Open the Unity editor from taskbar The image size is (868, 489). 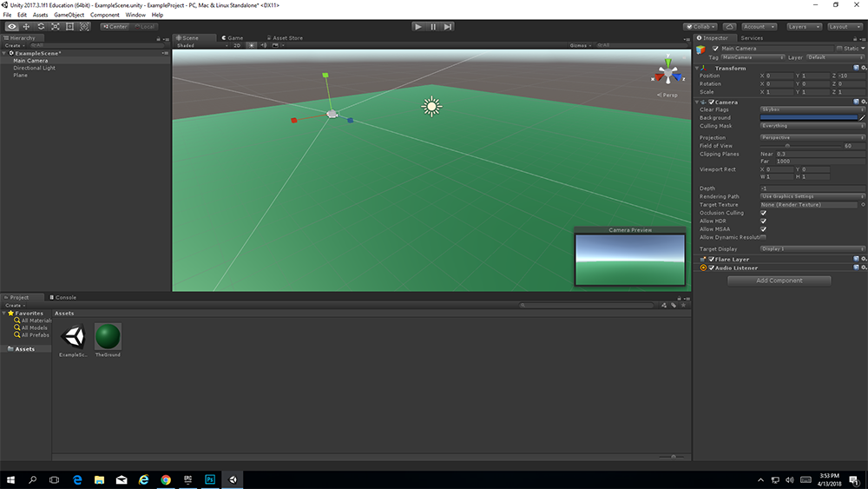click(233, 479)
